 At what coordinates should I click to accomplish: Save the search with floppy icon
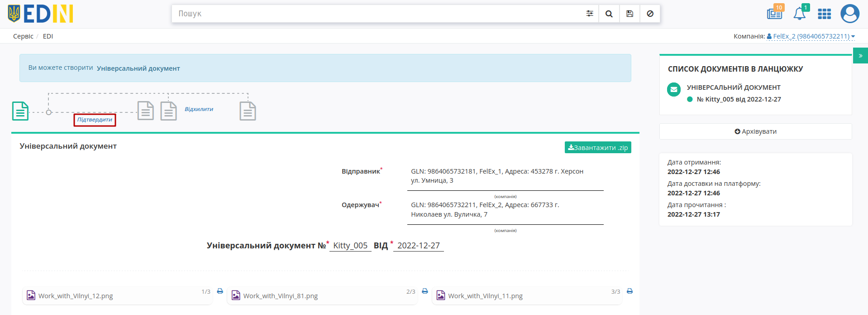(630, 14)
